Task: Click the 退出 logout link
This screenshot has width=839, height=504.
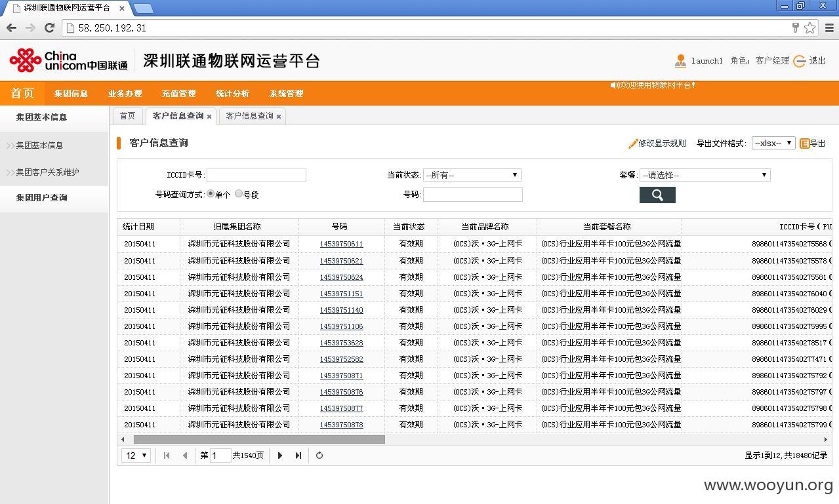Action: (x=817, y=61)
